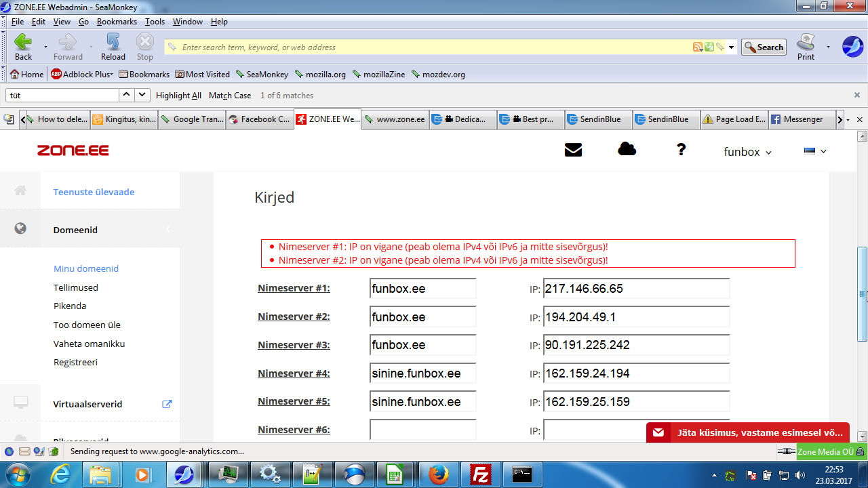868x488 pixels.
Task: Show hidden system tray icons
Action: click(713, 474)
